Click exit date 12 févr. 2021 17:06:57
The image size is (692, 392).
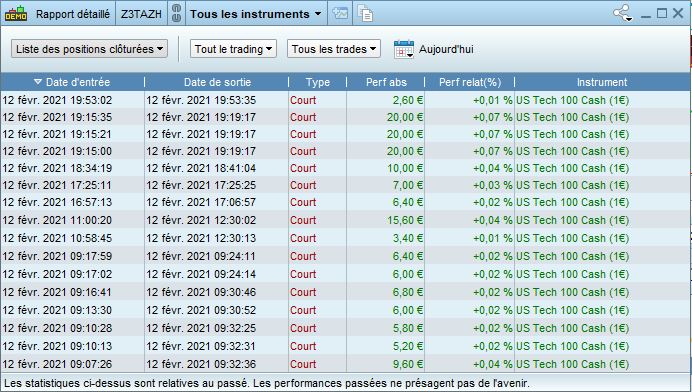[x=201, y=202]
